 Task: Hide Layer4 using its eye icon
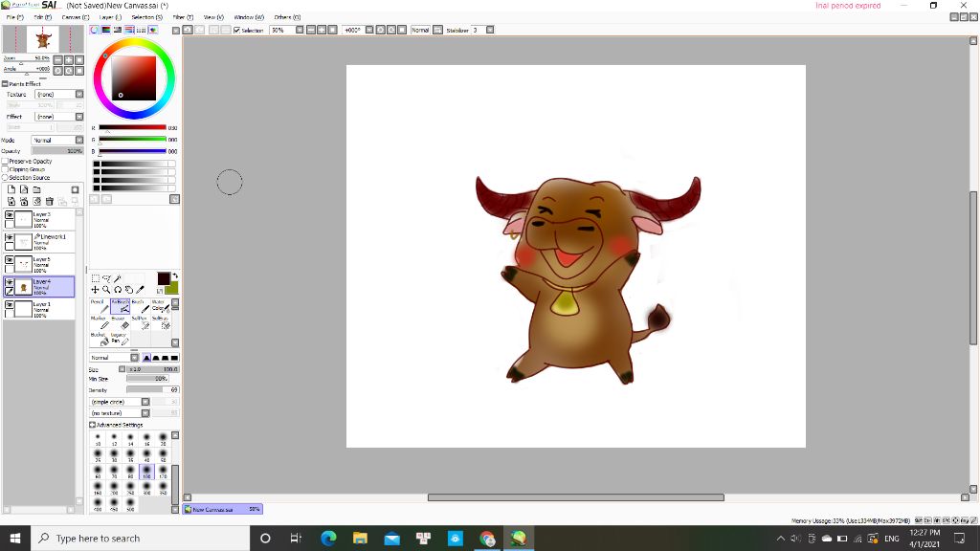click(10, 282)
